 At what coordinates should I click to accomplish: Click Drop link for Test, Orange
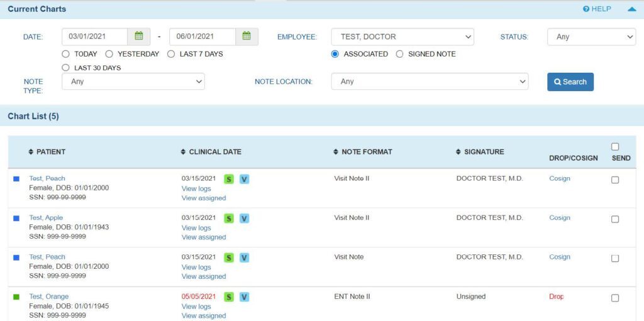(556, 297)
